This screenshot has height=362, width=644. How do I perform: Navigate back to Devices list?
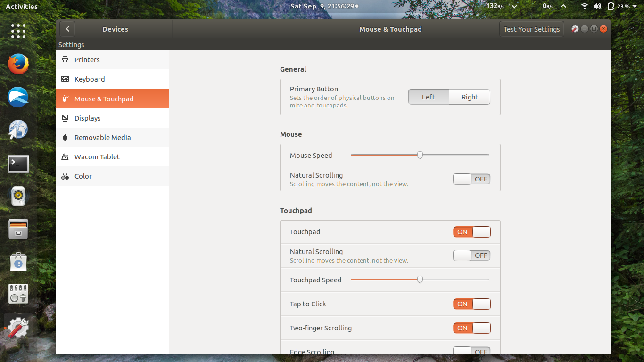click(x=67, y=29)
